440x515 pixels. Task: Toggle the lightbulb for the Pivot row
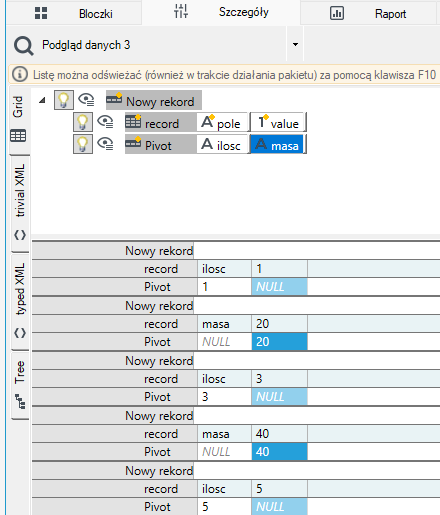pos(83,144)
